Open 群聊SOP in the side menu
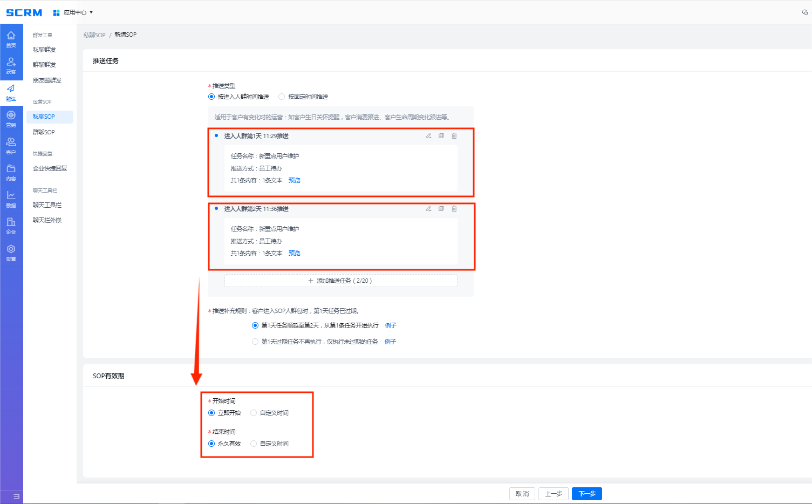 point(44,132)
